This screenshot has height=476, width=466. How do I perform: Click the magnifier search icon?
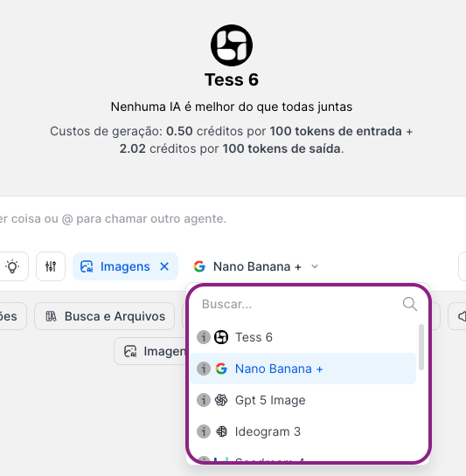pyautogui.click(x=410, y=304)
